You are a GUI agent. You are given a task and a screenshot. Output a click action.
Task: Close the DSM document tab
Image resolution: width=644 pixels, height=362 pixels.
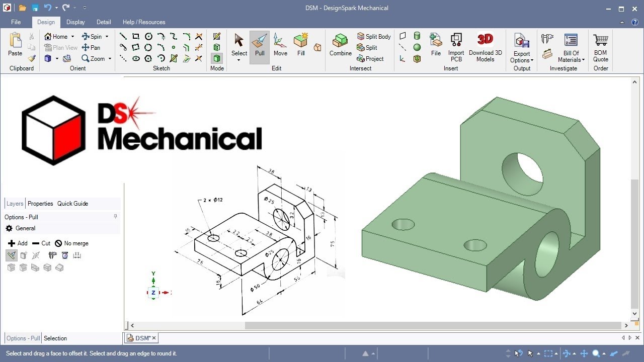coord(154,338)
